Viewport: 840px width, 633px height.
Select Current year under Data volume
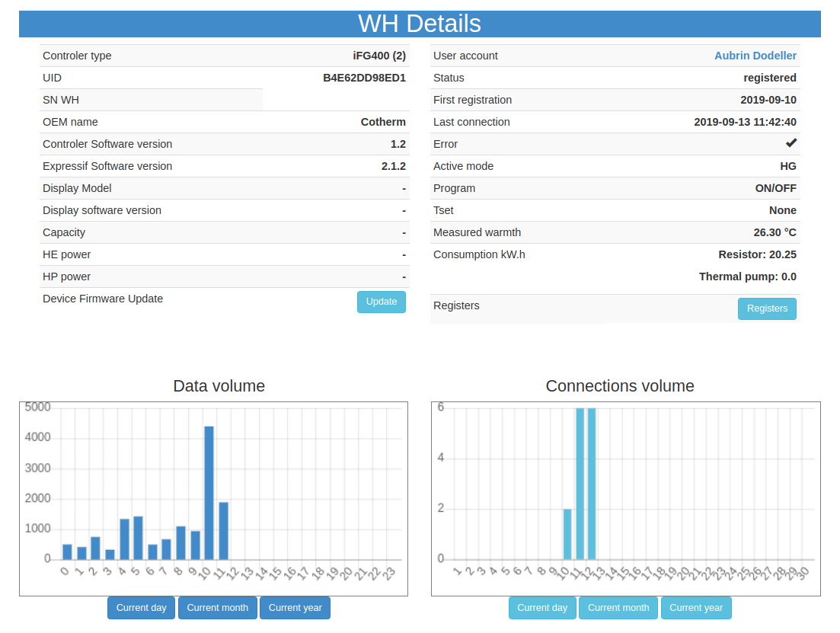pyautogui.click(x=295, y=608)
